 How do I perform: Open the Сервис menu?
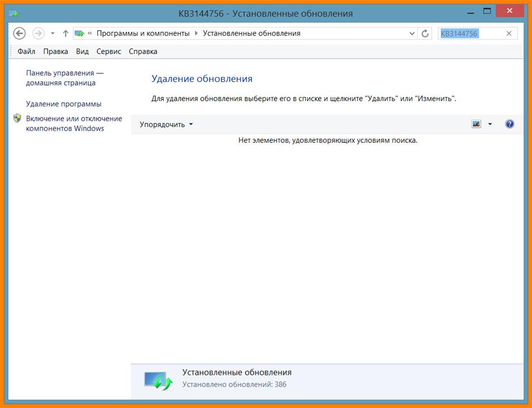[x=109, y=51]
